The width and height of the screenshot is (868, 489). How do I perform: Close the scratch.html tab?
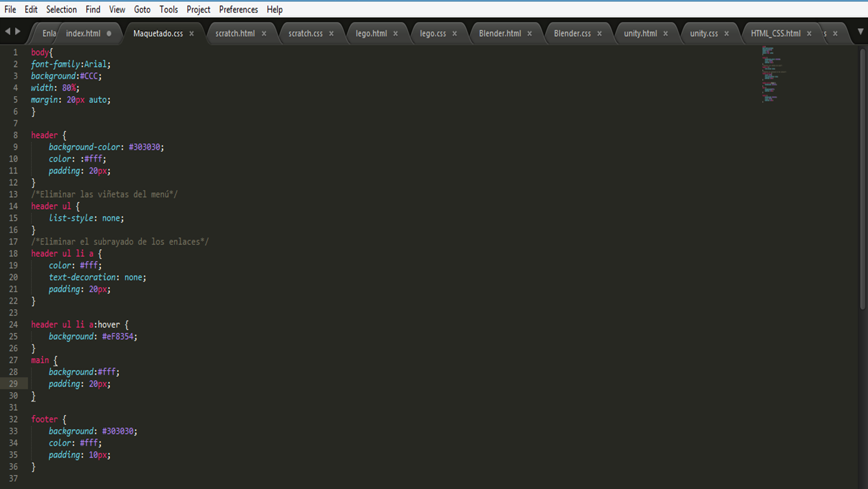point(264,34)
